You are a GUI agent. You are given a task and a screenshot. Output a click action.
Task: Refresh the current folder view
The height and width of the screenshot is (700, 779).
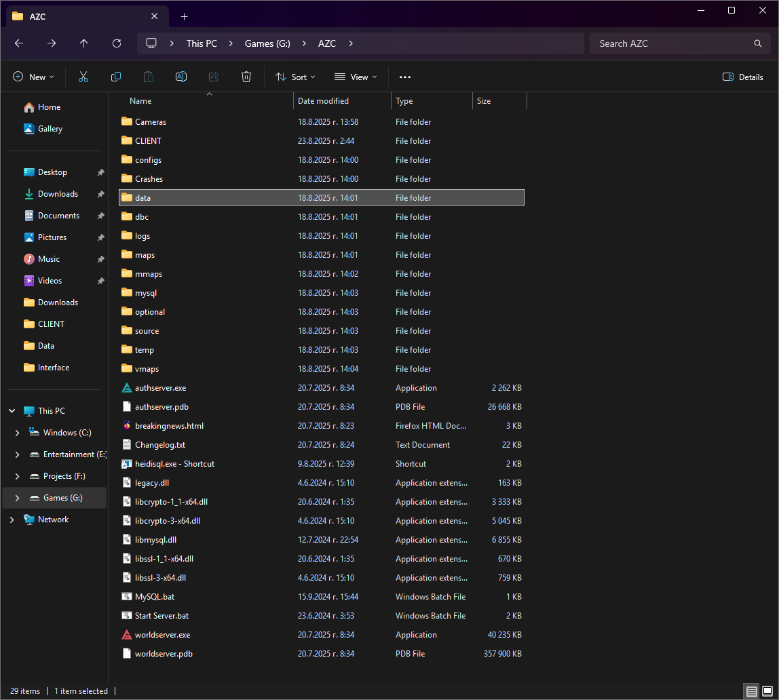(x=117, y=43)
